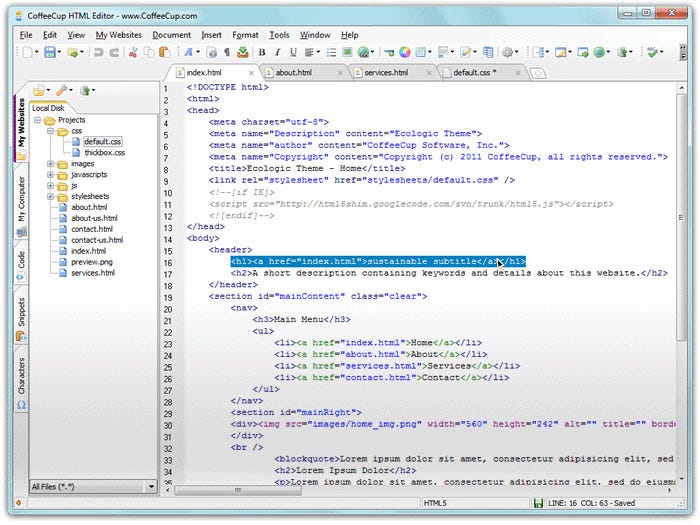The image size is (700, 525).
Task: Open the My Websites menu
Action: coord(117,35)
